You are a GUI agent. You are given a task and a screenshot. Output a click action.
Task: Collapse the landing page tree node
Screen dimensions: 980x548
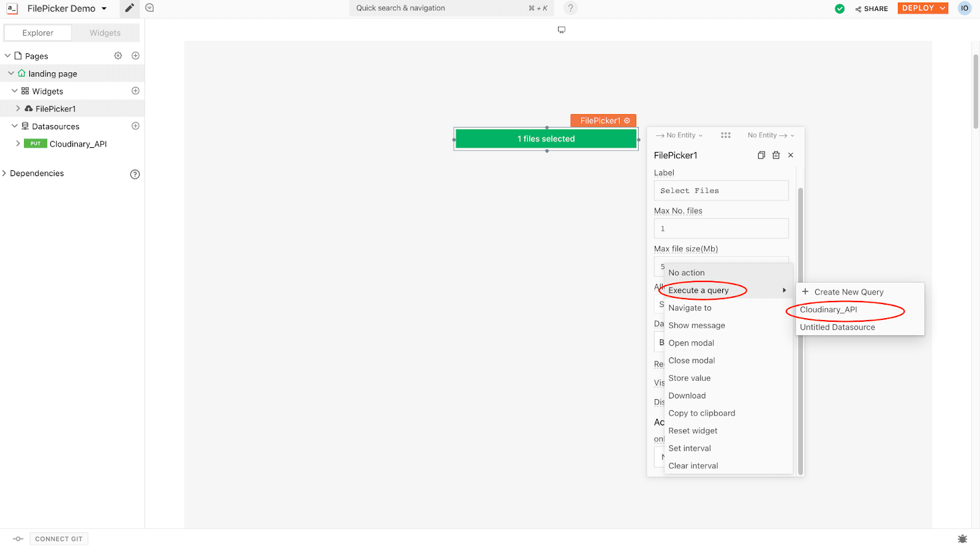[x=11, y=74]
